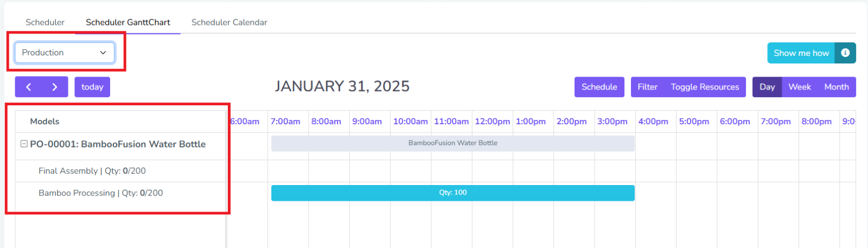868x248 pixels.
Task: Open the Scheduler Calendar tab
Action: click(x=229, y=22)
